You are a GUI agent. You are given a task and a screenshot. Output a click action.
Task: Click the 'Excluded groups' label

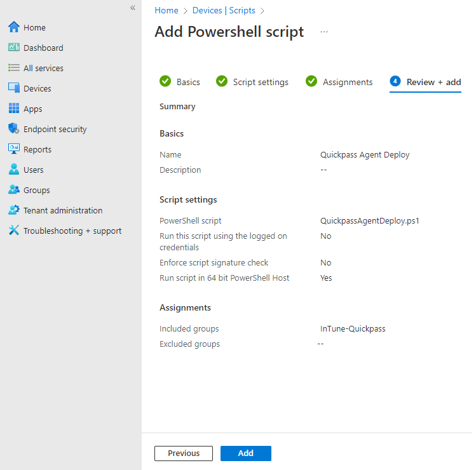point(189,344)
